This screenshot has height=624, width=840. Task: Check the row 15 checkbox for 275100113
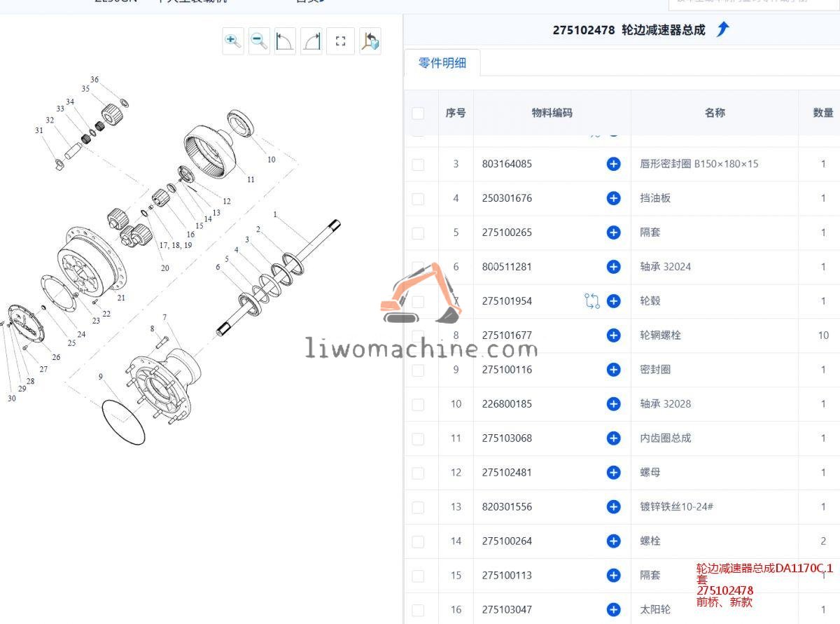(418, 576)
